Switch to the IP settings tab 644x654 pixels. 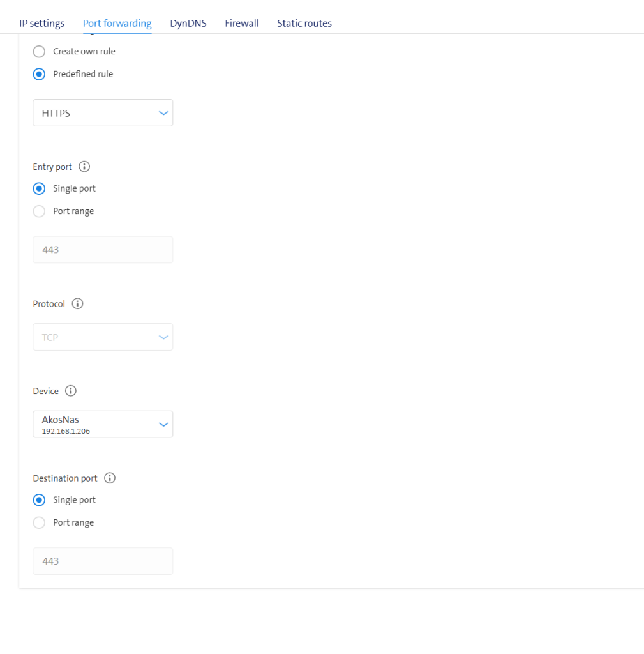pyautogui.click(x=42, y=24)
